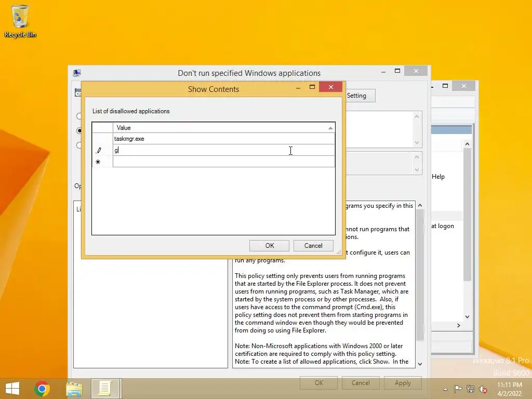
Task: Click the policy window Cancel button
Action: 361,383
